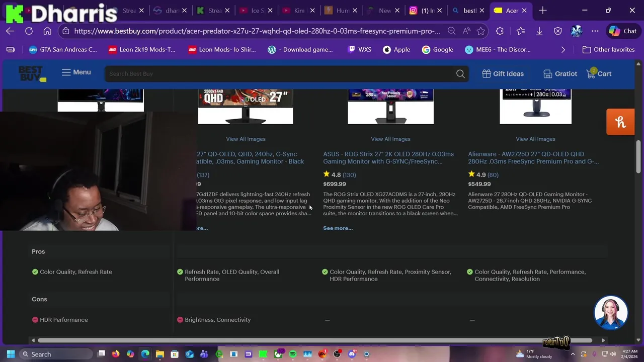Click the horizontal scrollbar left arrow

33,340
